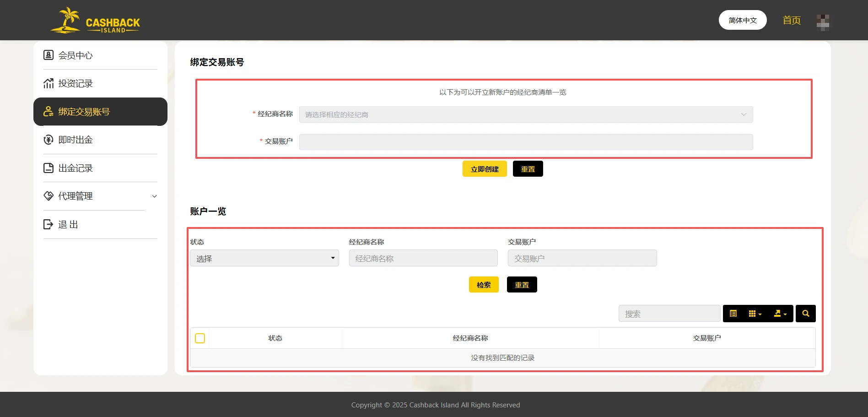This screenshot has height=417, width=868.
Task: Expand the 代理管理 submenu chevron
Action: pyautogui.click(x=154, y=196)
